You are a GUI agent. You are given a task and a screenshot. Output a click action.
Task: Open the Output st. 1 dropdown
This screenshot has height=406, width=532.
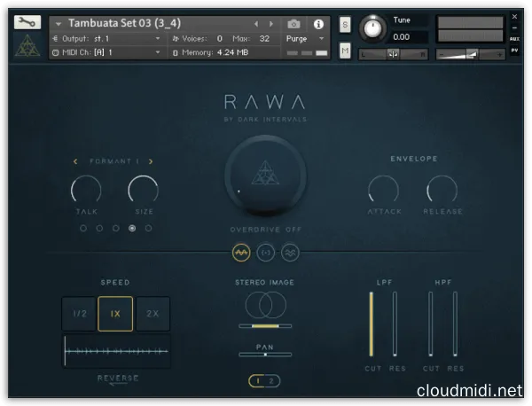point(106,39)
